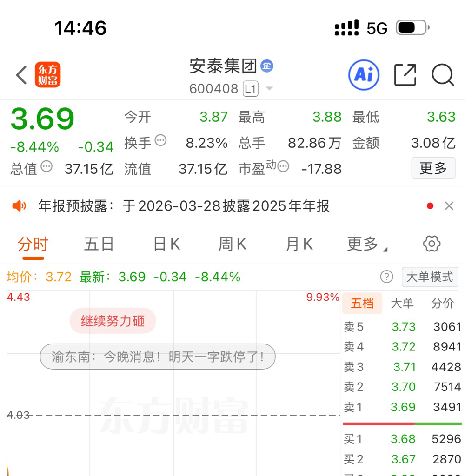
Task: Tap the 均价 3.72 label
Action: [x=39, y=277]
